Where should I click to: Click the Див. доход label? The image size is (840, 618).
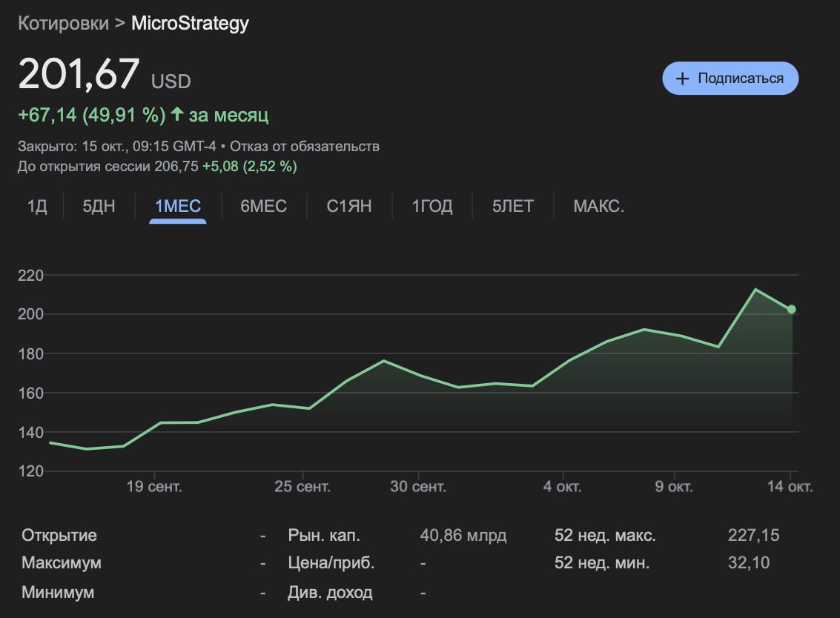pyautogui.click(x=330, y=592)
